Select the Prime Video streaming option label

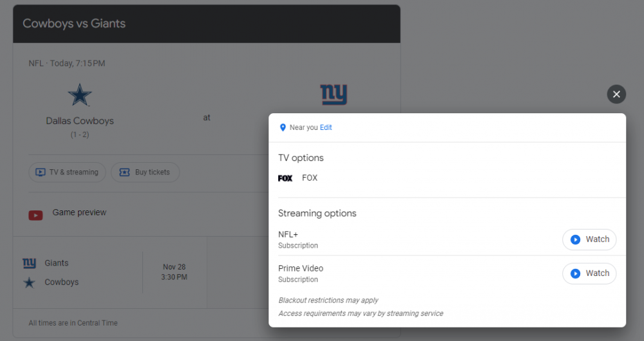pos(301,268)
